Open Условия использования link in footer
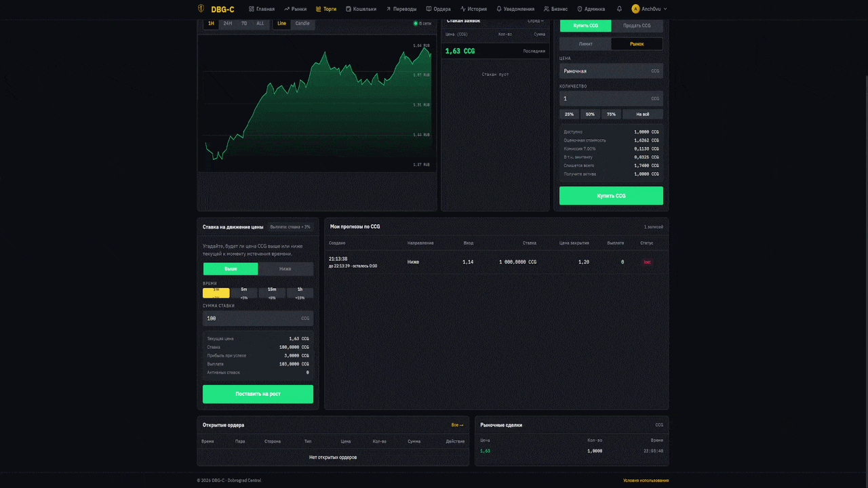The height and width of the screenshot is (488, 868). [646, 481]
